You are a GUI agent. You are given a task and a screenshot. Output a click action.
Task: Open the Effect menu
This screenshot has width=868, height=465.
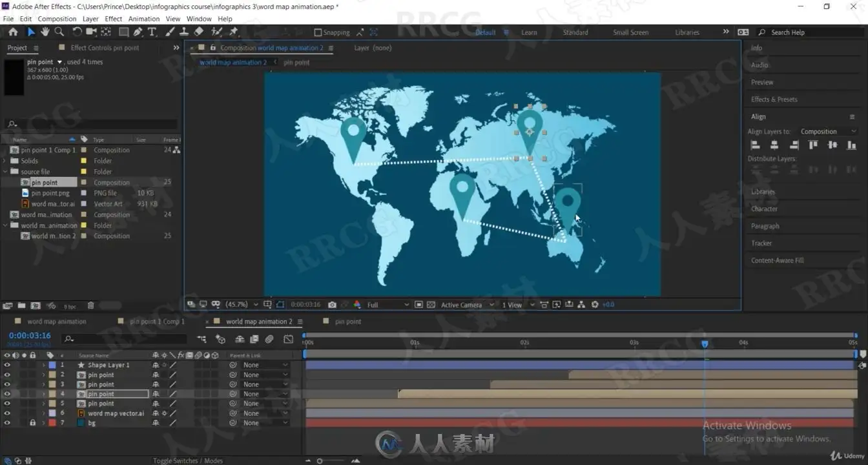point(114,19)
